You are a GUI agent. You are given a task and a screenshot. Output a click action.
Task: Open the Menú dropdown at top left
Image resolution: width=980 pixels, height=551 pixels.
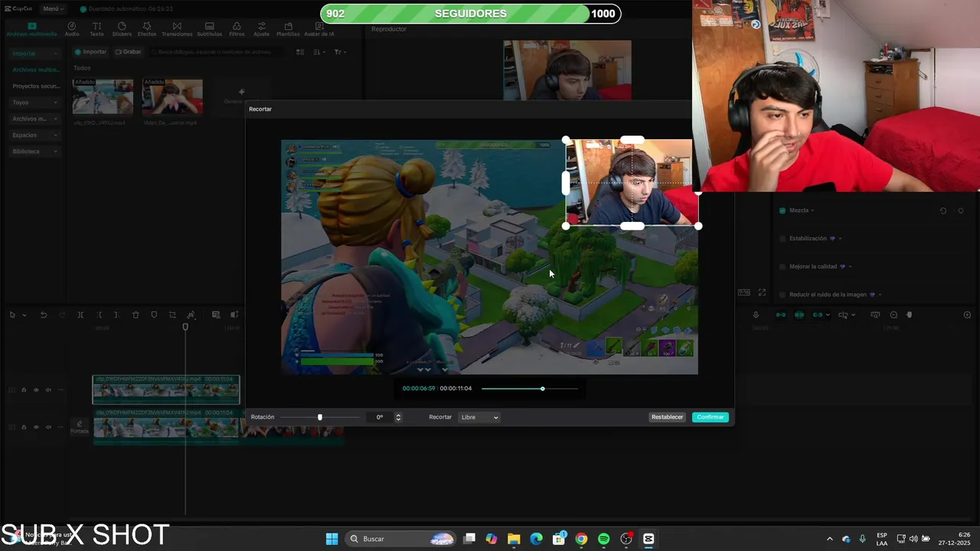point(53,8)
